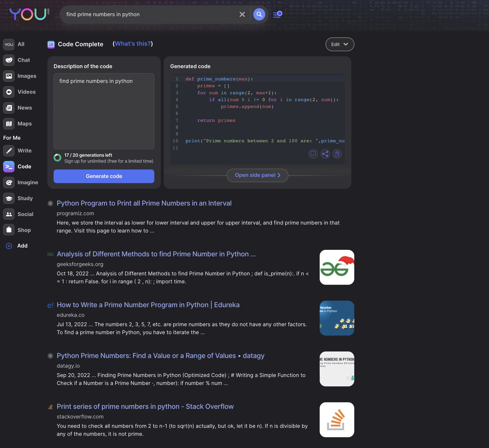Open Edureka prime number program result
Viewport: 489px width, 448px height.
(x=148, y=305)
